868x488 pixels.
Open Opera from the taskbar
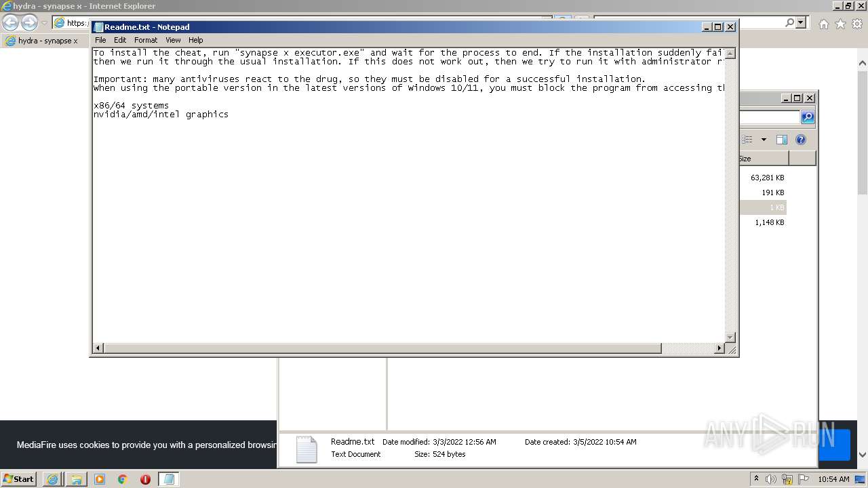pyautogui.click(x=145, y=479)
